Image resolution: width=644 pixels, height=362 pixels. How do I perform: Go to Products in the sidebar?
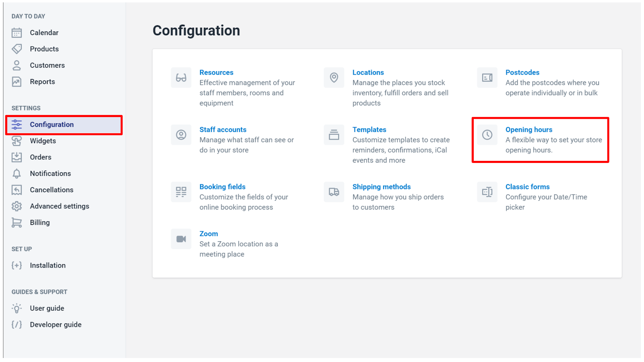pos(44,49)
